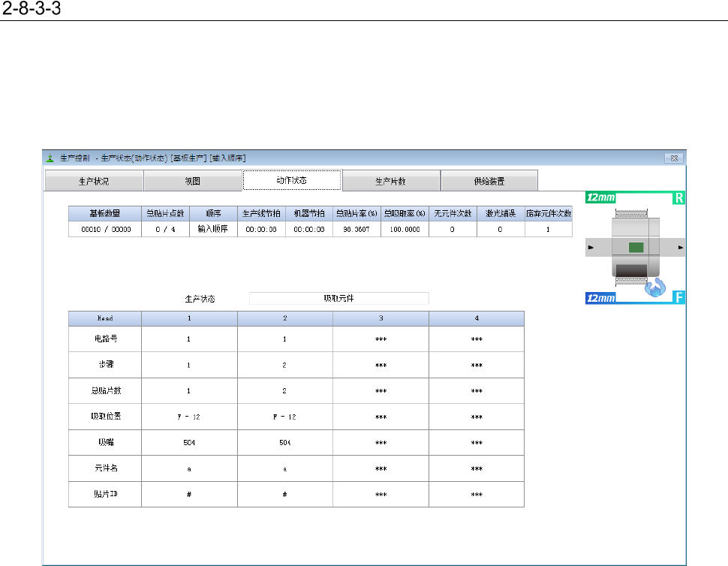Close the 生产控制 window
Screen dimensions: 728x566
(674, 158)
